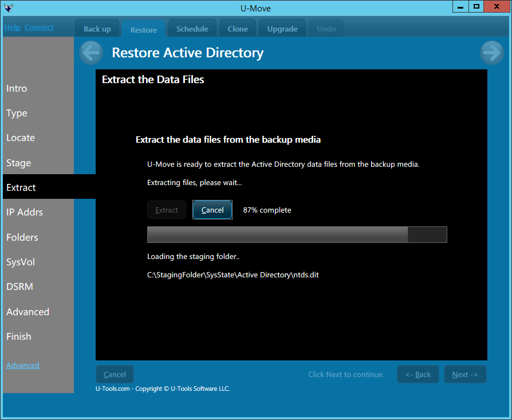Select the Extract step in sidebar
The image size is (512, 420).
point(21,187)
